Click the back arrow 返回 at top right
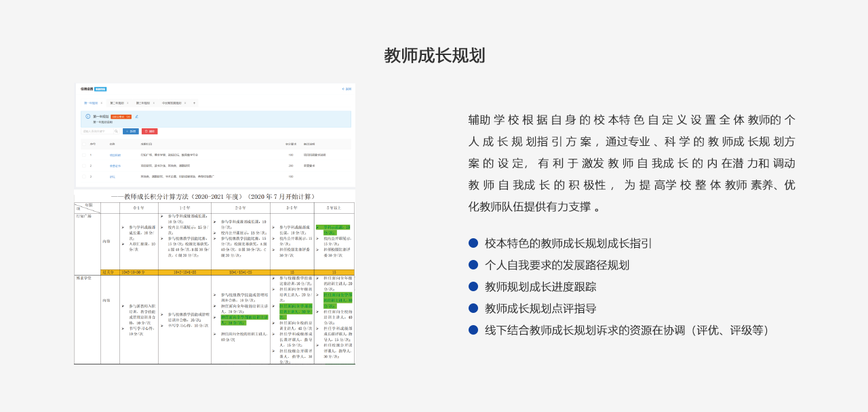 click(347, 89)
